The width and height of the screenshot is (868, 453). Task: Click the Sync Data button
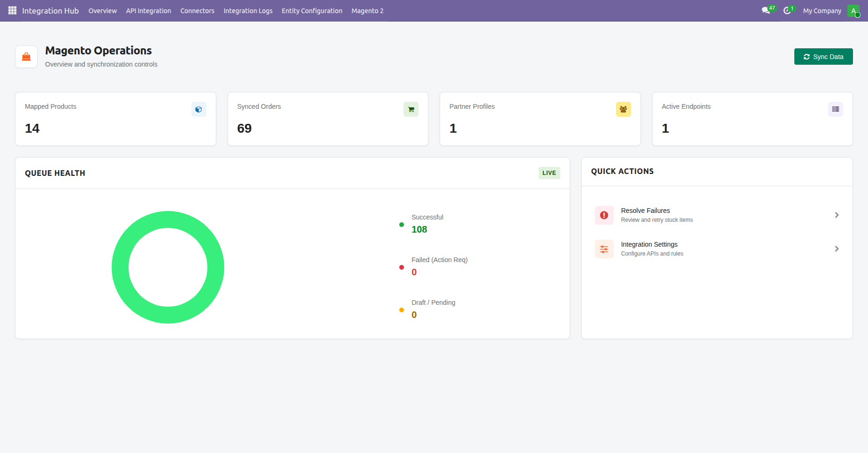(823, 57)
